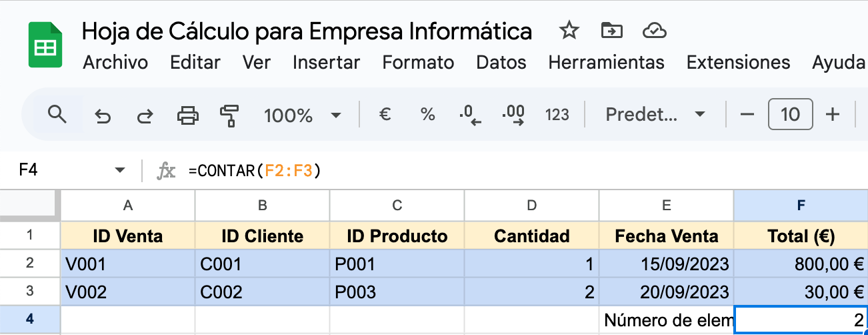Redo the last undone action
This screenshot has height=335, width=868.
coord(144,115)
